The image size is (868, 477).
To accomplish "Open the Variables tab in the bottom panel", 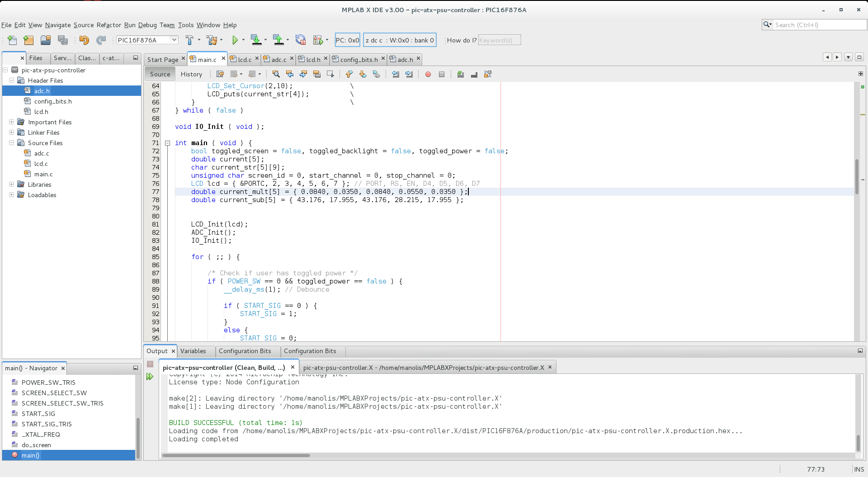I will pos(193,351).
